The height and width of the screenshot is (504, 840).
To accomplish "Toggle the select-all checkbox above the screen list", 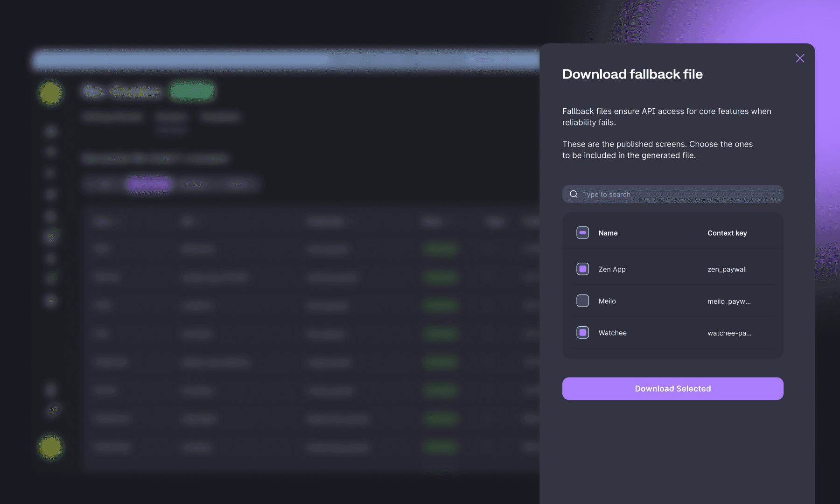I will 582,232.
